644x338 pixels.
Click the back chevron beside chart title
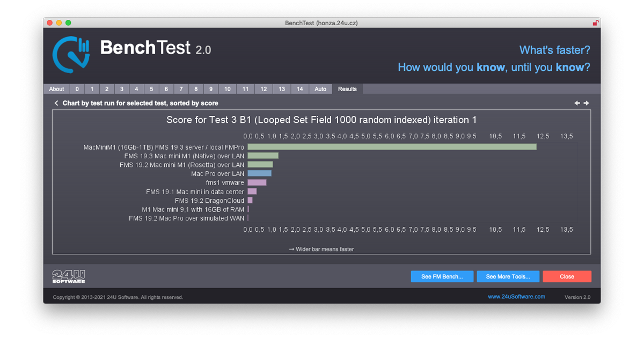coord(56,103)
